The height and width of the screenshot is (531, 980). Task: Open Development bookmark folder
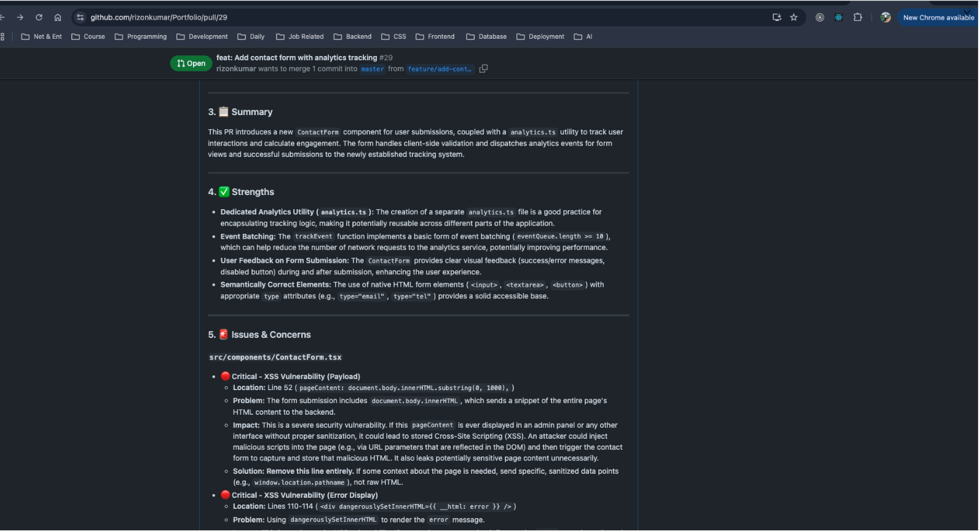click(x=202, y=36)
